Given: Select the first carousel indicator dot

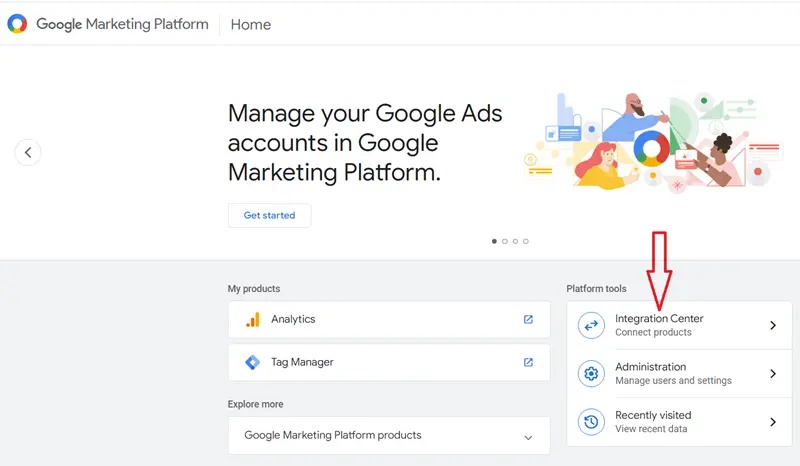Looking at the screenshot, I should (x=494, y=241).
